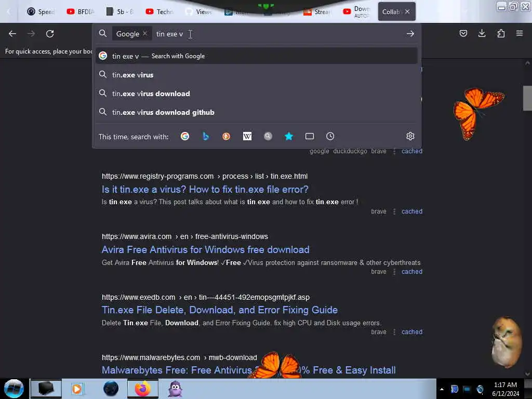Open cached link of exedb result

point(412,332)
